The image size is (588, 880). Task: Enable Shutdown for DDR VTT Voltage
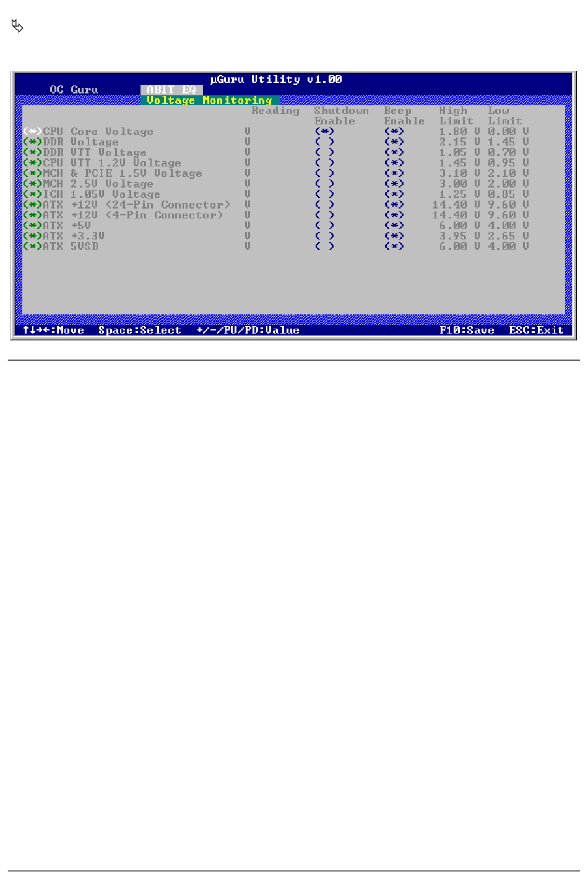coord(324,152)
